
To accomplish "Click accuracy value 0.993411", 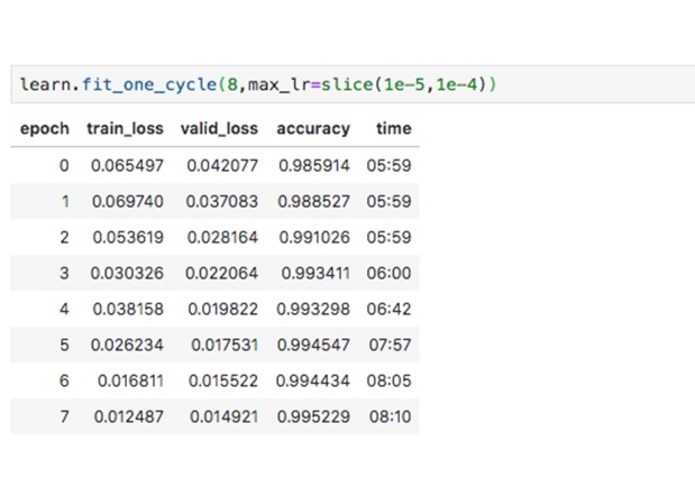I will (316, 273).
